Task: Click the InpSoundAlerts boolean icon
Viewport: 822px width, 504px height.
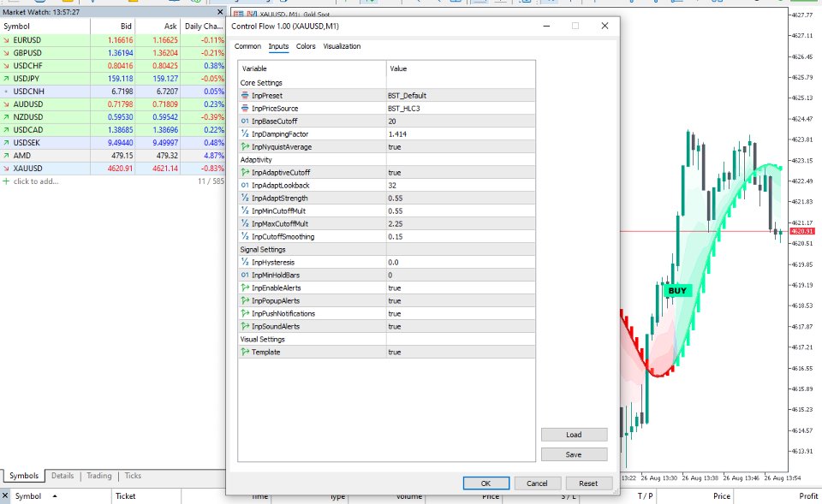Action: (245, 326)
